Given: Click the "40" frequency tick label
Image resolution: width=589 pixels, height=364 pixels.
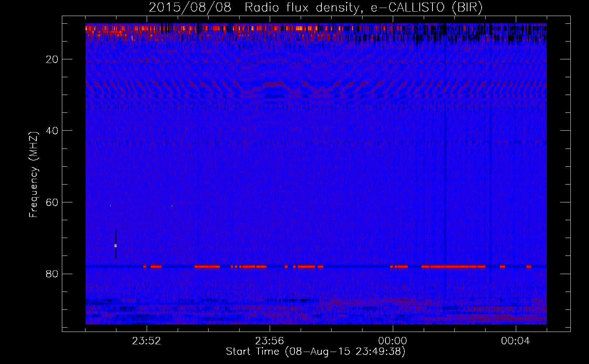Looking at the screenshot, I should (52, 131).
